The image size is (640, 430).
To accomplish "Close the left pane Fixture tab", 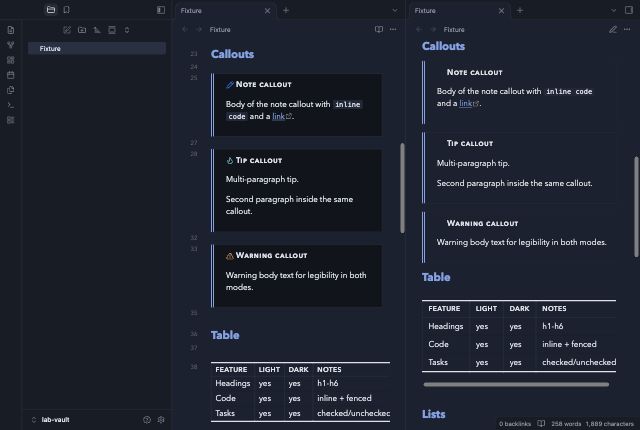I will [267, 11].
